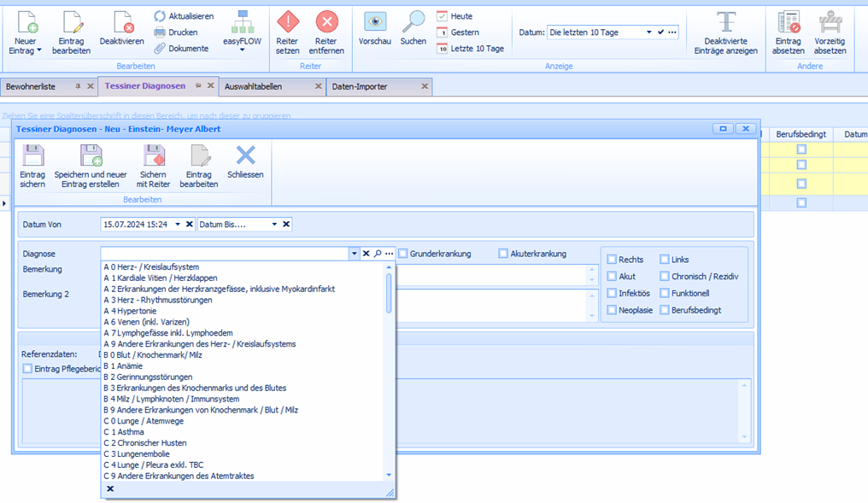Check the Infektiös checkbox
Image resolution: width=868 pixels, height=503 pixels.
click(612, 293)
